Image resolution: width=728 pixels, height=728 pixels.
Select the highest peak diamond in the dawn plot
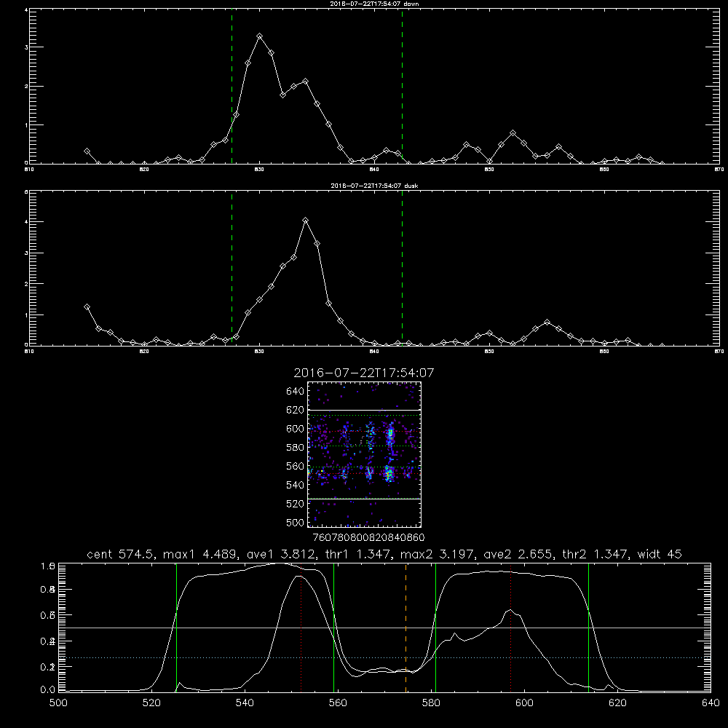click(260, 36)
